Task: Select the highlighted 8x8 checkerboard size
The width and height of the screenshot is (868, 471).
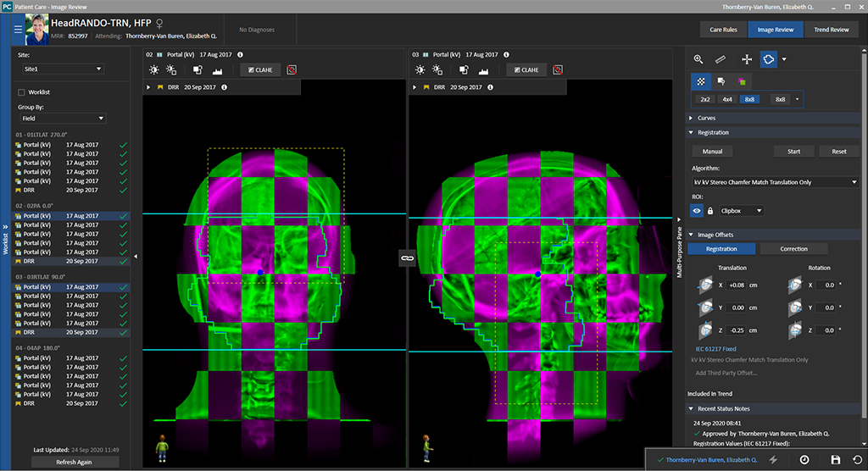Action: coord(749,100)
